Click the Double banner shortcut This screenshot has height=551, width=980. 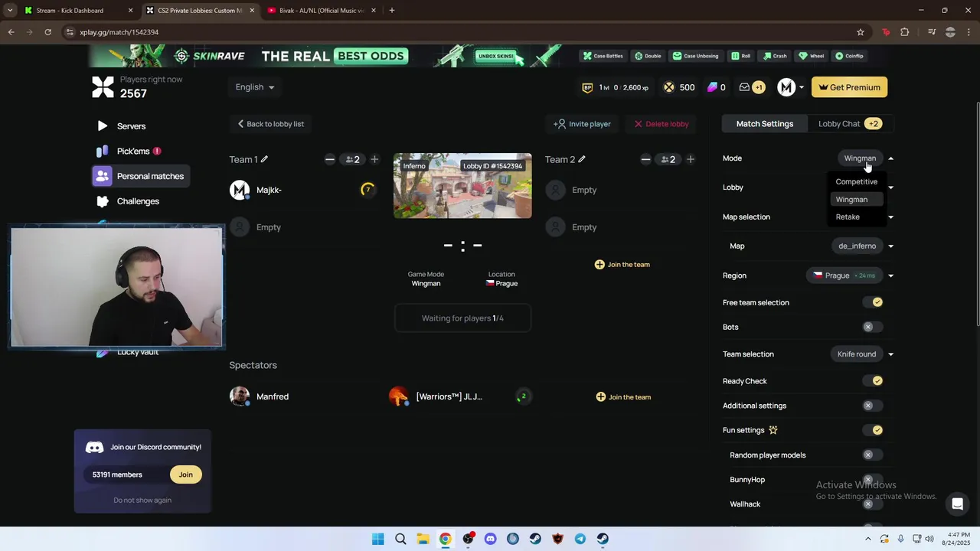click(648, 56)
